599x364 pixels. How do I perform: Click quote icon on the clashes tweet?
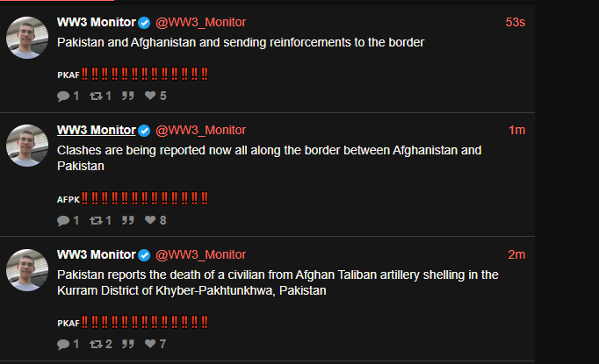point(128,220)
